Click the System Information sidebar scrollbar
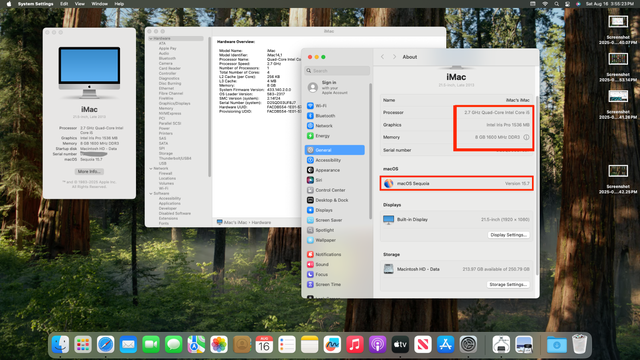 pos(210,107)
